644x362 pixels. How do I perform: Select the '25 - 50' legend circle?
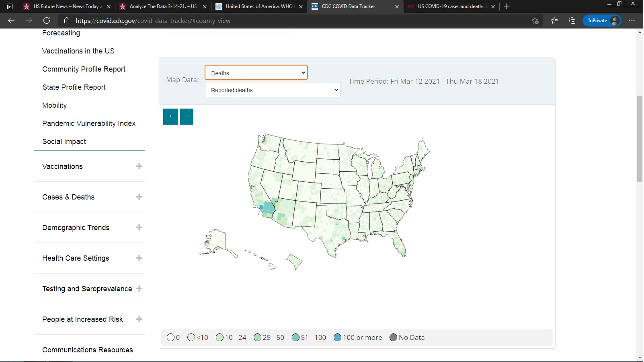(x=258, y=337)
